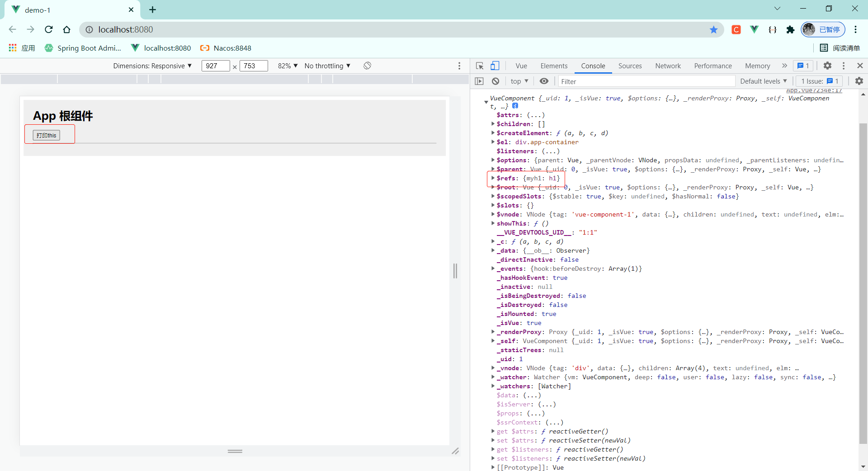Image resolution: width=868 pixels, height=471 pixels.
Task: Click the 打印this button
Action: click(x=47, y=135)
